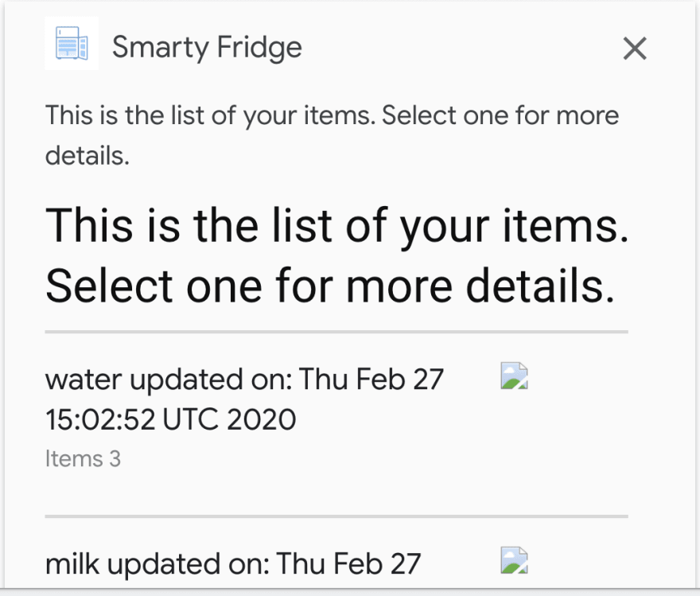The width and height of the screenshot is (700, 596).
Task: Click the small intro message text
Action: click(332, 135)
